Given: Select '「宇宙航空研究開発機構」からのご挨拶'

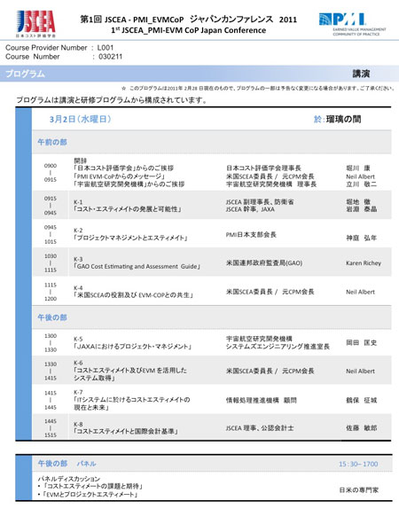Looking at the screenshot, I should tap(129, 184).
